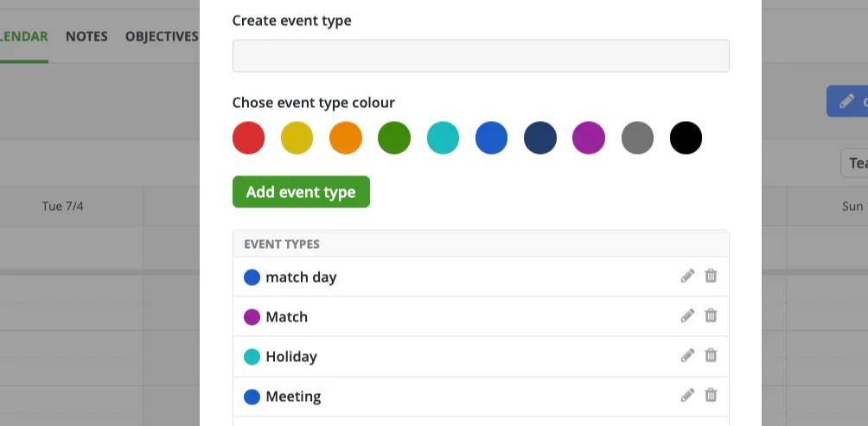Edit the match day event type

coord(687,276)
